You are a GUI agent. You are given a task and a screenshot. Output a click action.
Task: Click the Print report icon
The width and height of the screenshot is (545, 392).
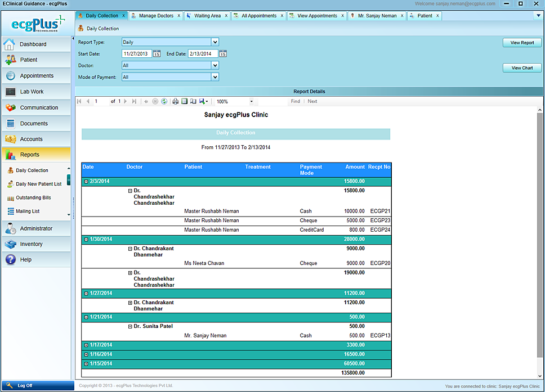tap(175, 102)
